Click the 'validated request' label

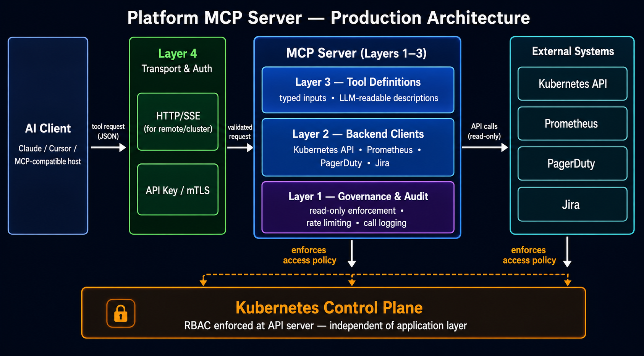click(x=240, y=132)
